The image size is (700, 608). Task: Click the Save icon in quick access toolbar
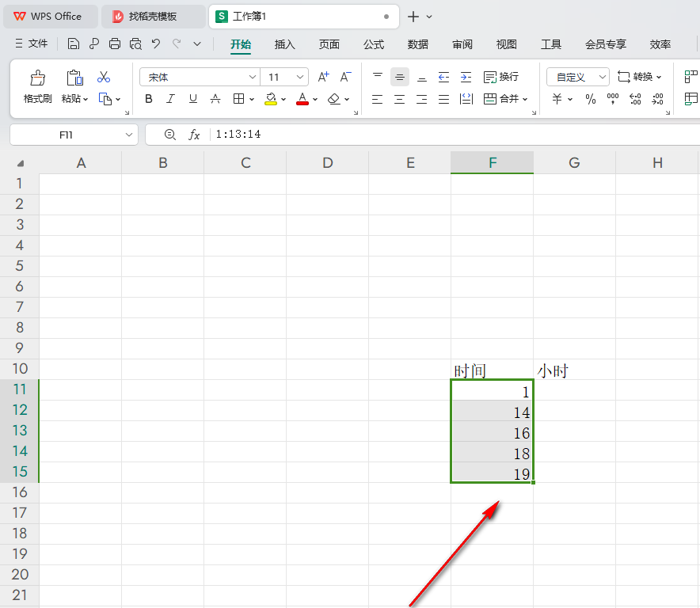[74, 44]
